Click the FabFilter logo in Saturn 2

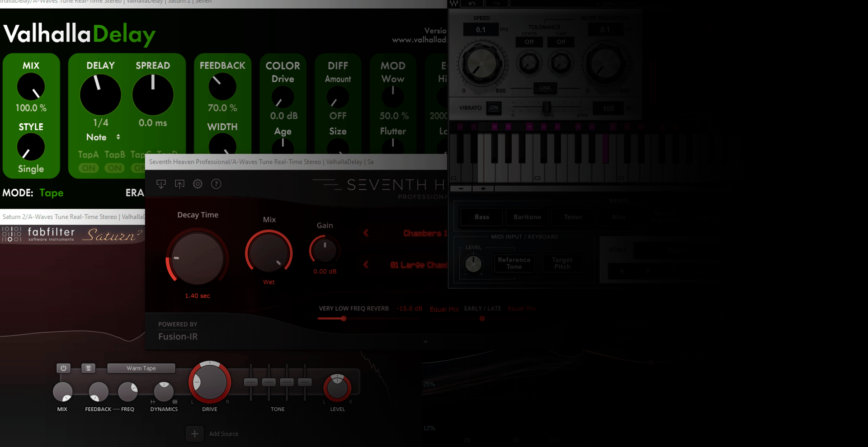click(x=38, y=234)
